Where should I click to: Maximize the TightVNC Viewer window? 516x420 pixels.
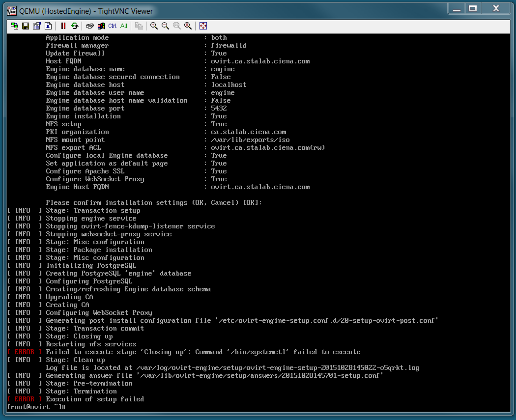pyautogui.click(x=473, y=8)
